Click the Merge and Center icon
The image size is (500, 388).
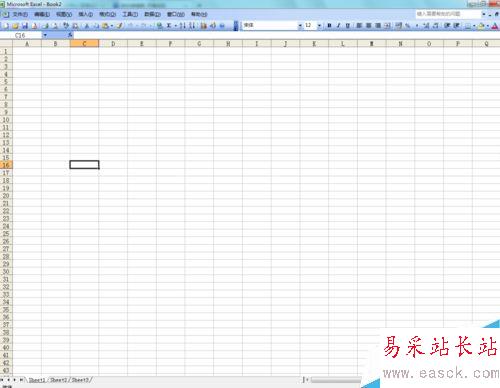pos(388,26)
